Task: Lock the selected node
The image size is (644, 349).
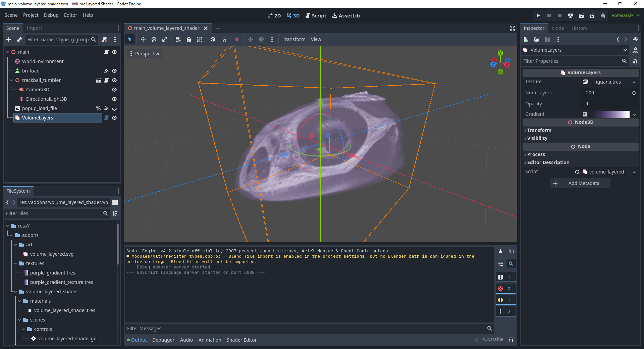Action: click(x=189, y=39)
